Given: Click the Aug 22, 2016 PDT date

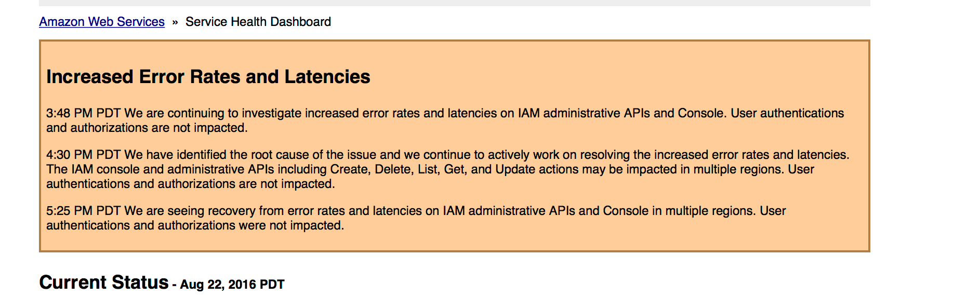Looking at the screenshot, I should pos(232,285).
